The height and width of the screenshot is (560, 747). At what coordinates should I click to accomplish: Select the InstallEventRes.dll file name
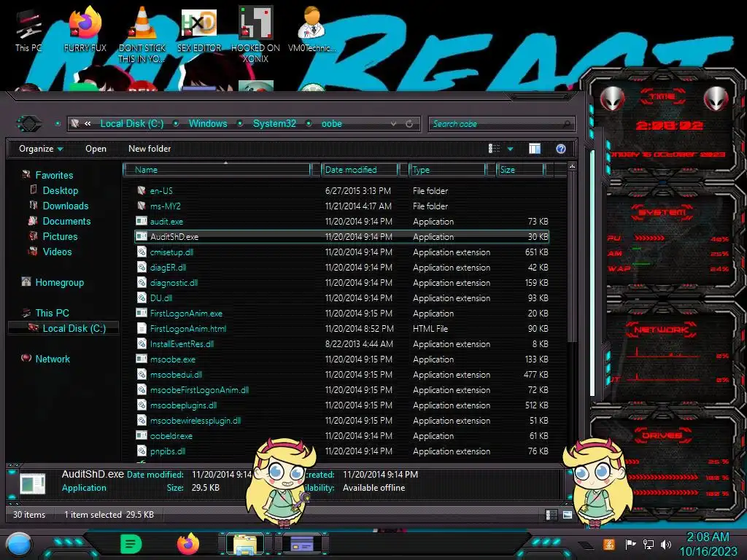coord(182,344)
